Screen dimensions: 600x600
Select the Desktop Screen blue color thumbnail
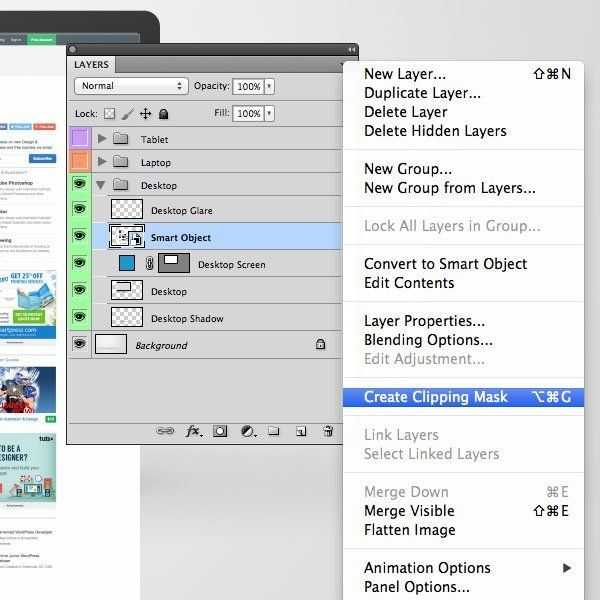[x=127, y=264]
